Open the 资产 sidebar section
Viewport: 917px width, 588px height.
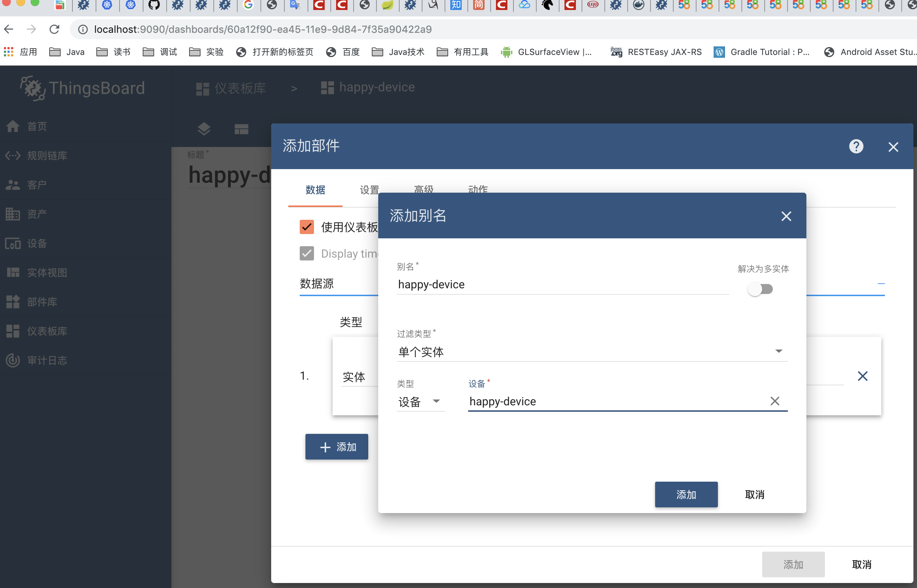pos(37,214)
